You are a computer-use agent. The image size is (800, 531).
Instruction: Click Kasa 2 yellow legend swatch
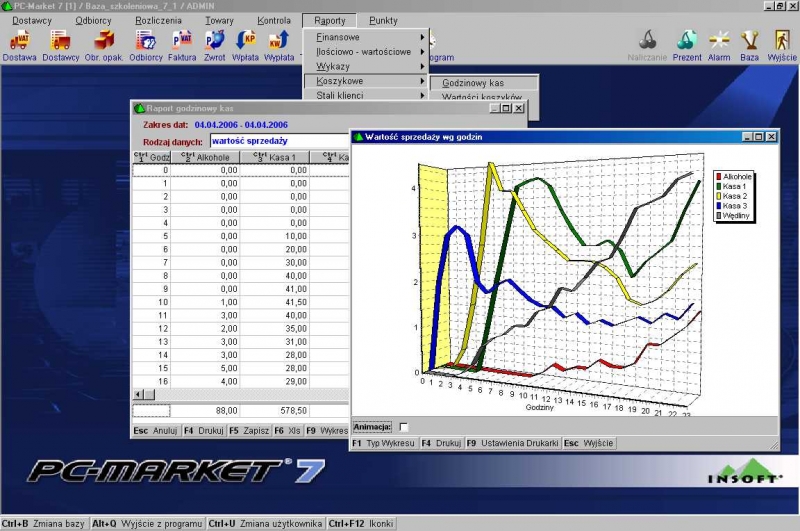pyautogui.click(x=718, y=196)
